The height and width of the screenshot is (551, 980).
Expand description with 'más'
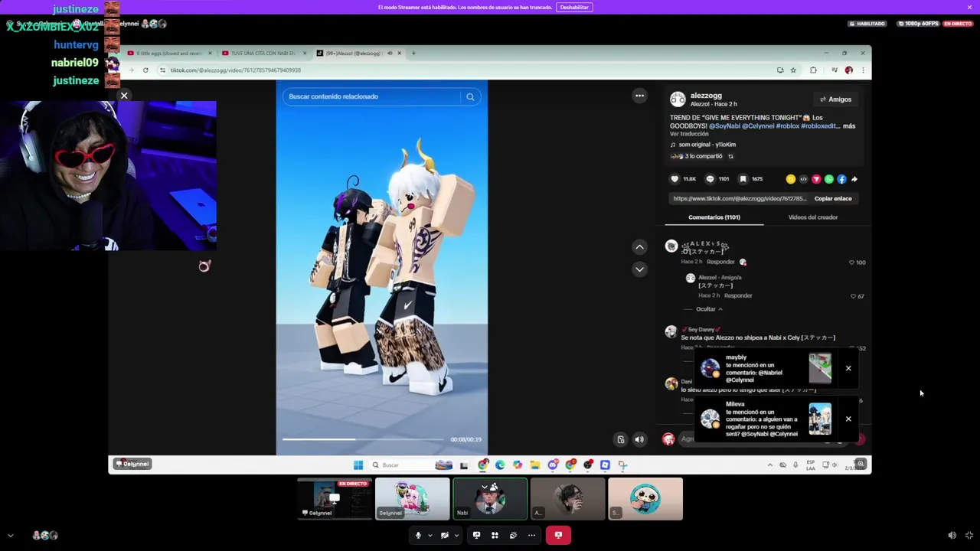pos(849,126)
